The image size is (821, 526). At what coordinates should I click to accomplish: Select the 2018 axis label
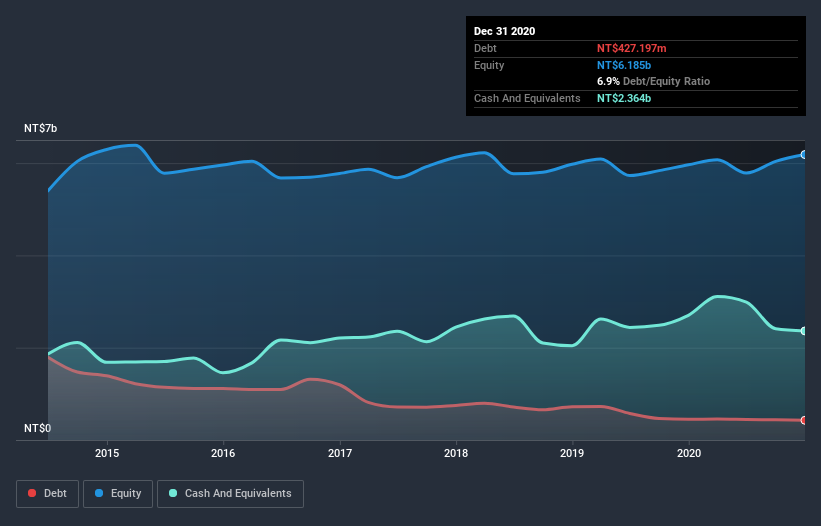[456, 453]
